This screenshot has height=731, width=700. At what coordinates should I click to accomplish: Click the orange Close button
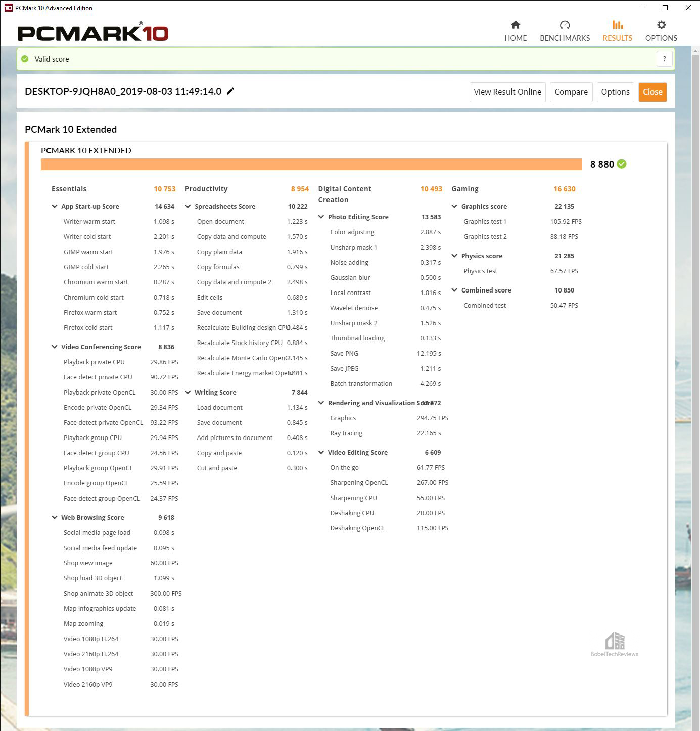click(652, 92)
